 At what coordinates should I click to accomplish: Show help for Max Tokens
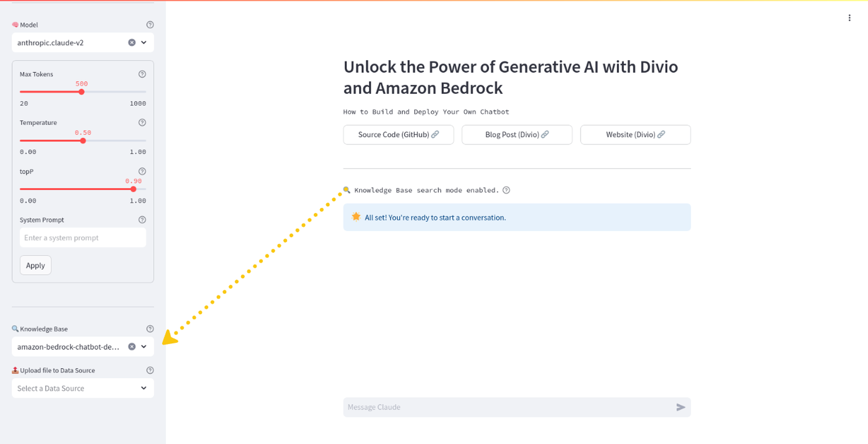click(x=142, y=74)
